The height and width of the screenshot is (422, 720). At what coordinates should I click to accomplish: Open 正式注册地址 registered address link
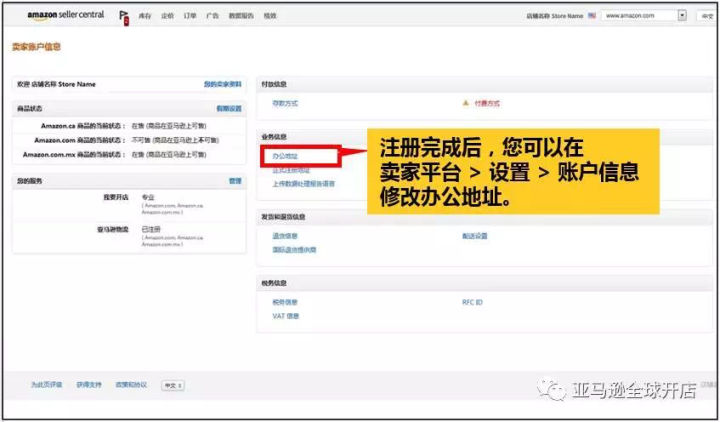click(291, 170)
